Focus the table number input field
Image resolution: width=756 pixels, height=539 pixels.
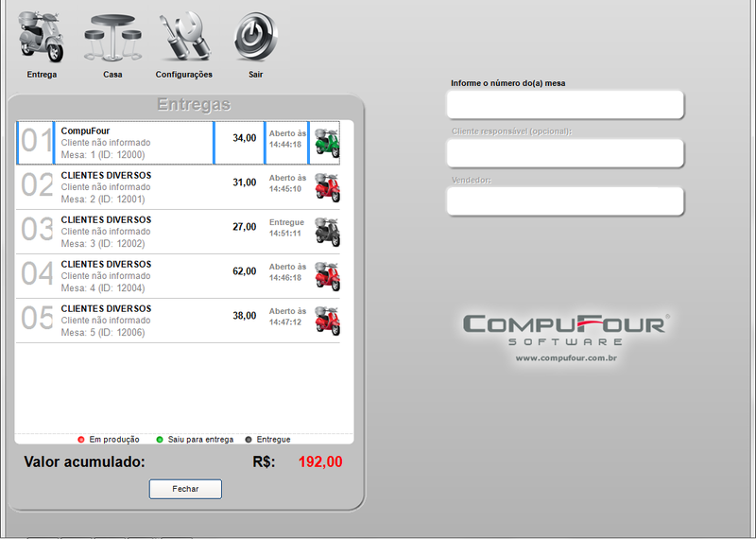[565, 105]
